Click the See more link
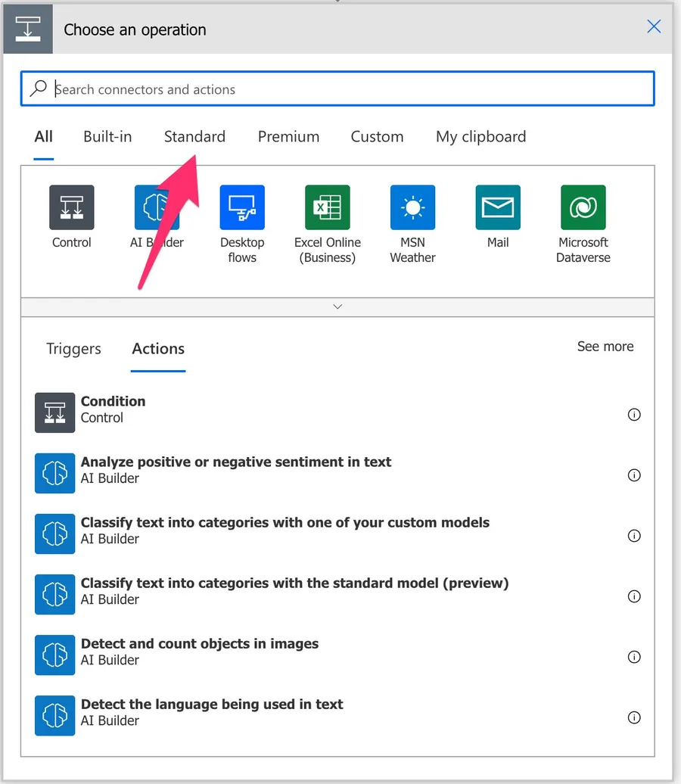The width and height of the screenshot is (681, 784). pyautogui.click(x=605, y=347)
